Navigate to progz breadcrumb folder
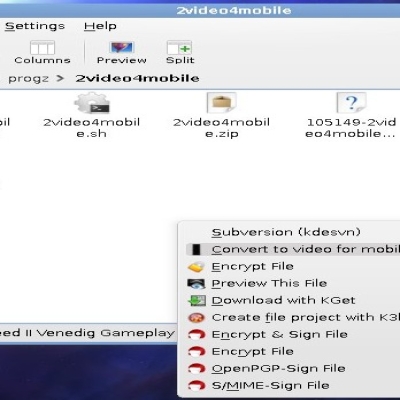The width and height of the screenshot is (400, 400). (x=28, y=79)
